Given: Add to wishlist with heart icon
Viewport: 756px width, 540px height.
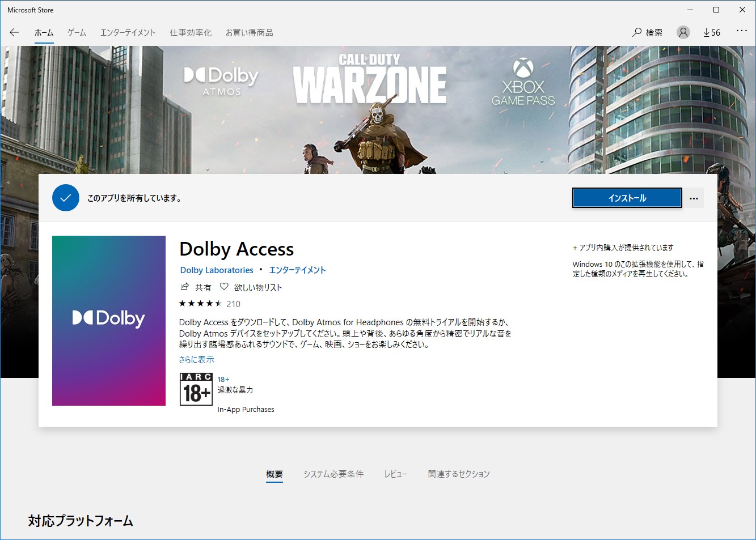Looking at the screenshot, I should (224, 287).
